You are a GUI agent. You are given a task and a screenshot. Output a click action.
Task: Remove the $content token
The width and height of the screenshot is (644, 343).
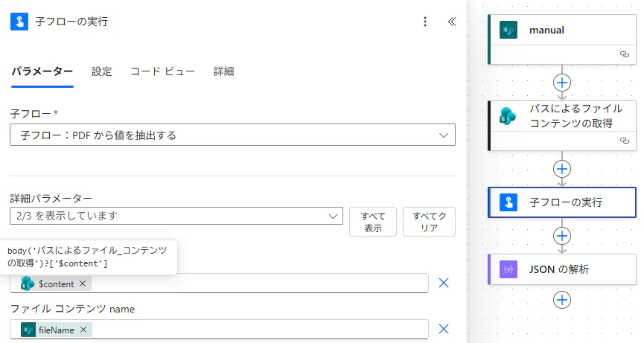(x=83, y=283)
